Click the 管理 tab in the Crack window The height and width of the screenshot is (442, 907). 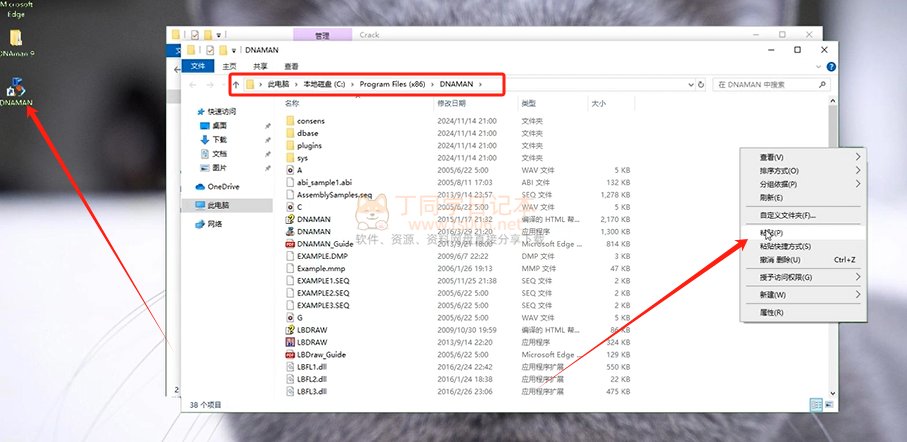[322, 35]
